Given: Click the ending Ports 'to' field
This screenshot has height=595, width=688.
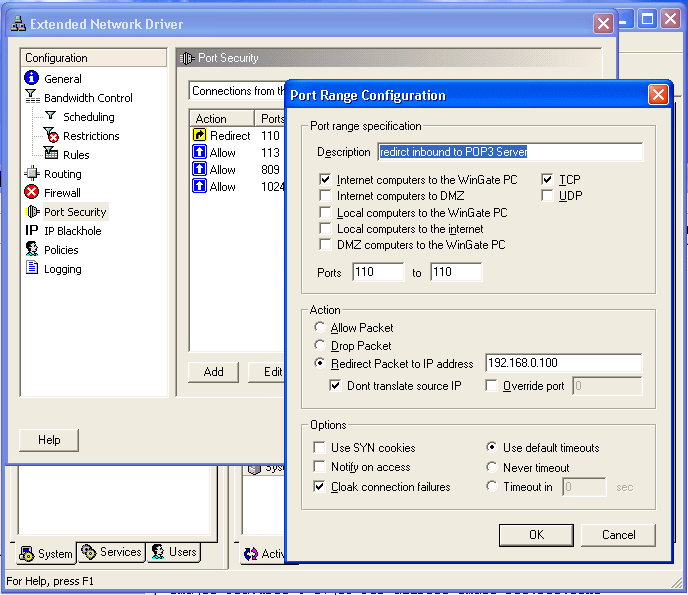Looking at the screenshot, I should (x=456, y=272).
